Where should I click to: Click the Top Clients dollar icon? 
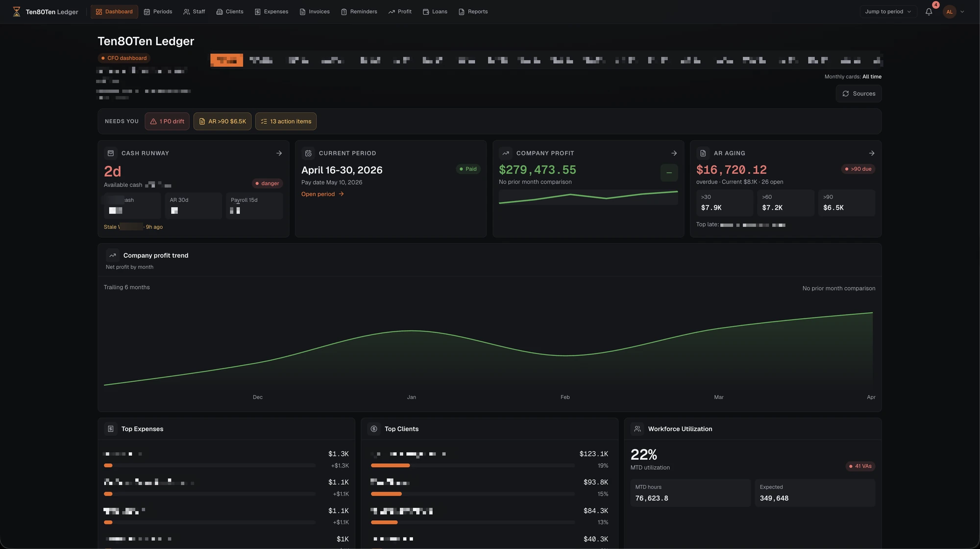click(x=374, y=429)
